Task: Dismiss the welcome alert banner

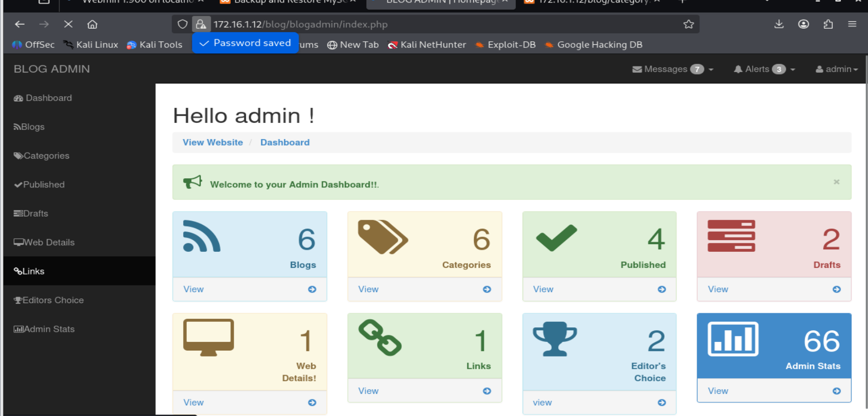Action: coord(836,182)
